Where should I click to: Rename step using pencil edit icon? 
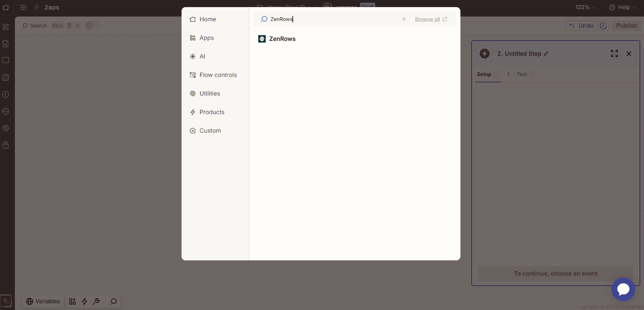(546, 54)
